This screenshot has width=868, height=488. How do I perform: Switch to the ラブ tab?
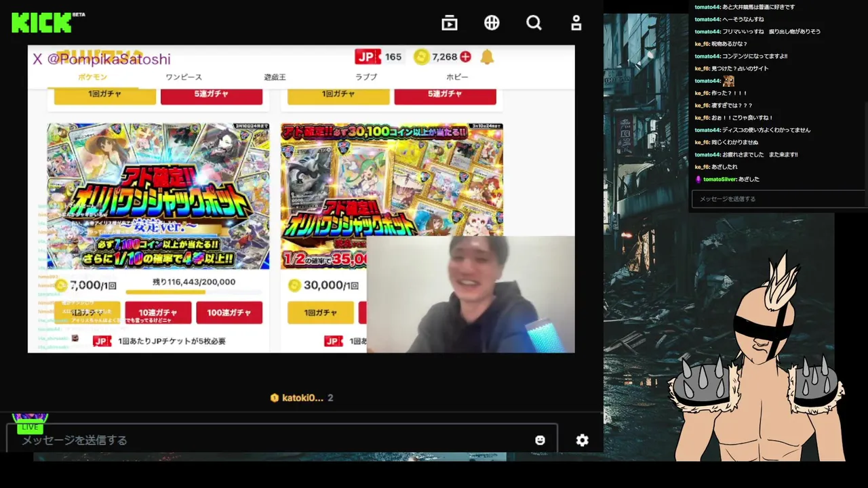(x=366, y=77)
